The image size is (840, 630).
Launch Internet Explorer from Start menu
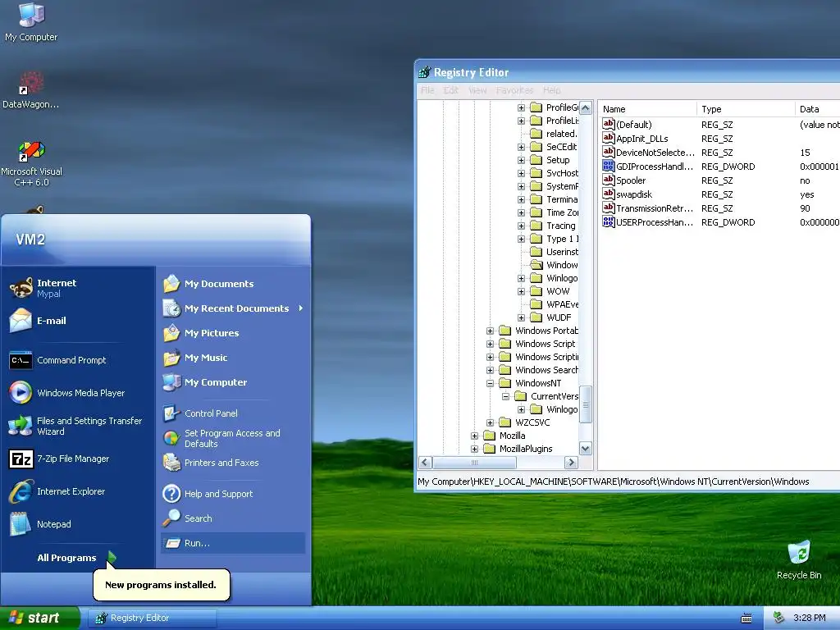tap(57, 491)
